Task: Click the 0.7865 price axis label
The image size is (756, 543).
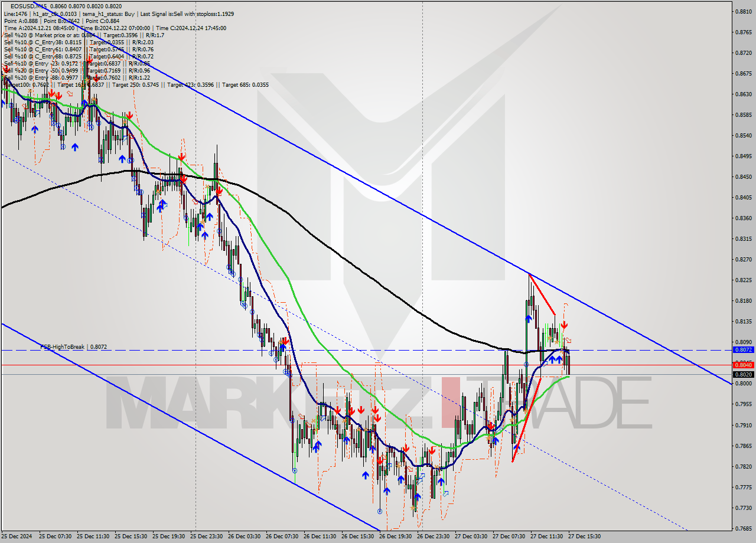Action: click(742, 445)
